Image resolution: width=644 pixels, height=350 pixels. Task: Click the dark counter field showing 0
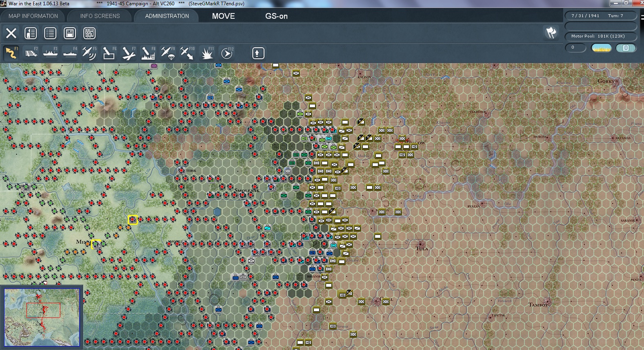pos(575,48)
